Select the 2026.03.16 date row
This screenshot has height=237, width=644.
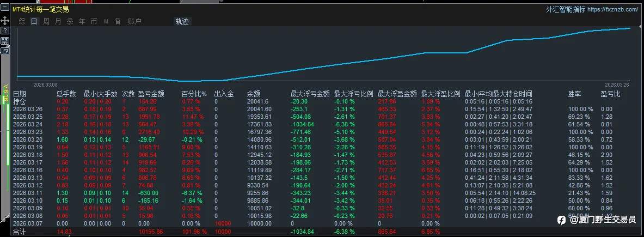click(28, 170)
